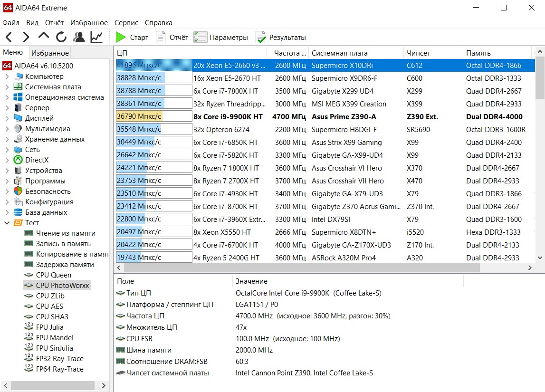
Task: Click the AIDA64 v6.10.5200 root icon
Action: 7,66
